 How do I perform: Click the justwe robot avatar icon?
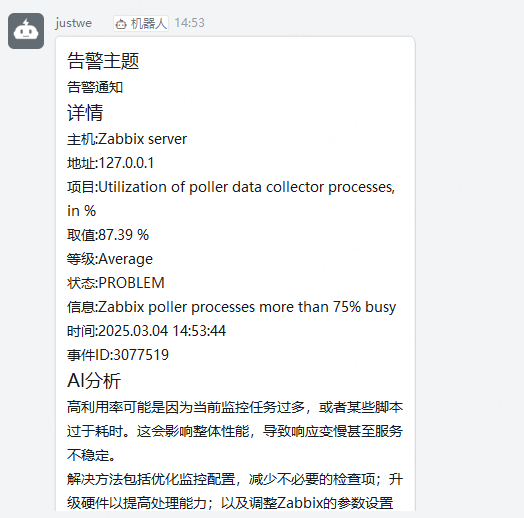tap(26, 31)
